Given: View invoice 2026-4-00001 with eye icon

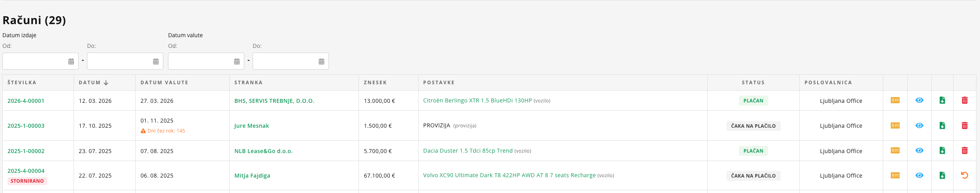Looking at the screenshot, I should coord(920,100).
